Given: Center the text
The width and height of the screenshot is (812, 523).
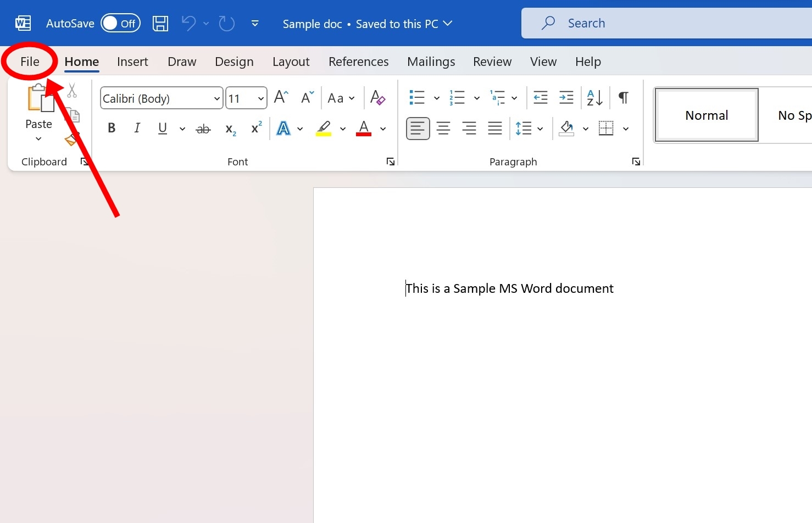Looking at the screenshot, I should pyautogui.click(x=443, y=129).
